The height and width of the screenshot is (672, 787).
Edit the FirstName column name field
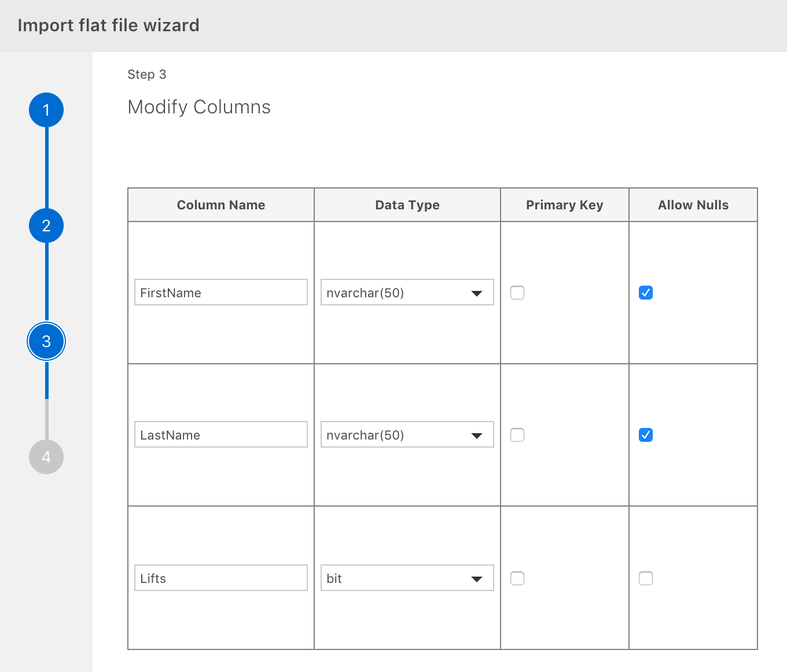pyautogui.click(x=220, y=292)
